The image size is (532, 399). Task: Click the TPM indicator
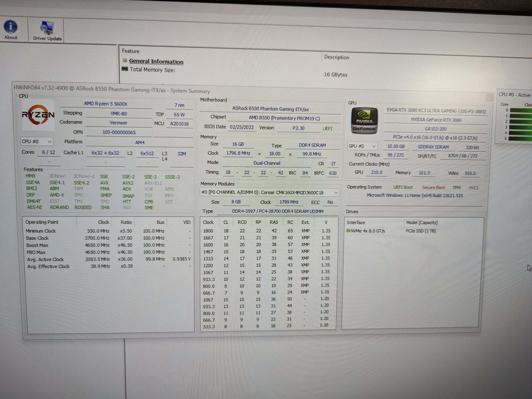click(x=456, y=188)
